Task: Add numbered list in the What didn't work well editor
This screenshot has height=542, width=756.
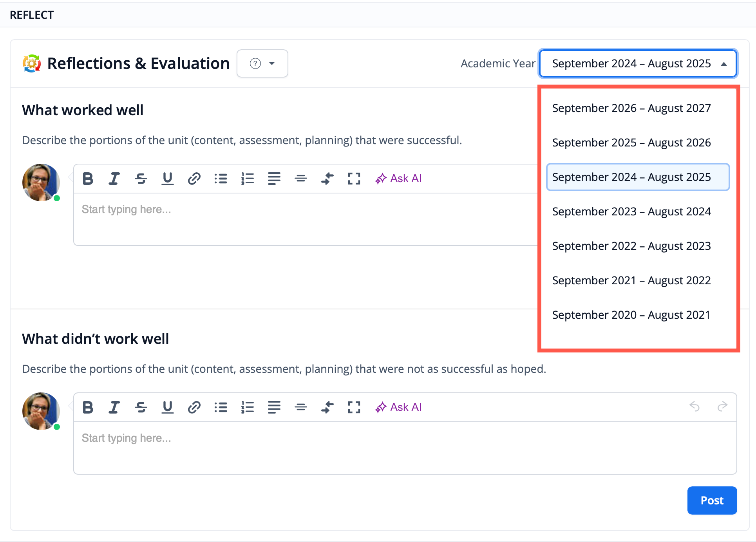Action: coord(248,407)
